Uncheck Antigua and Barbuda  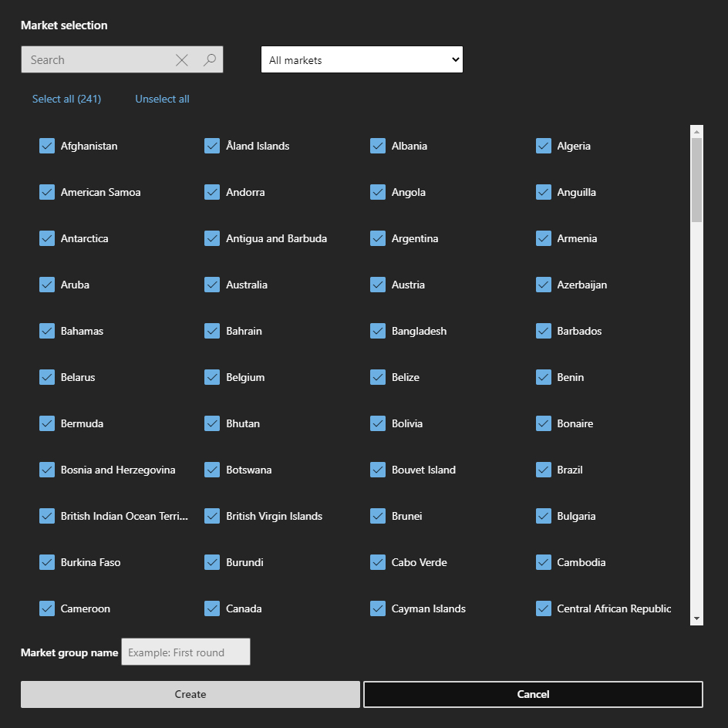[x=212, y=238]
